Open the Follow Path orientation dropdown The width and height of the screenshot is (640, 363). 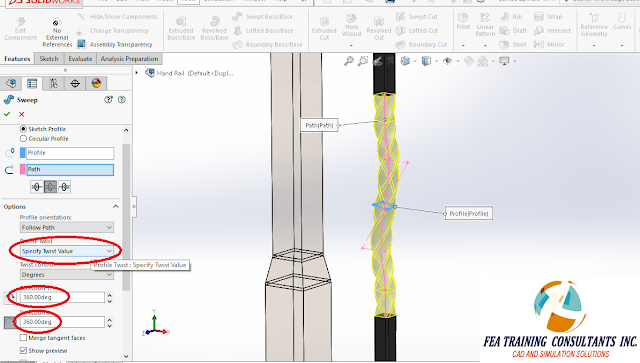(67, 227)
